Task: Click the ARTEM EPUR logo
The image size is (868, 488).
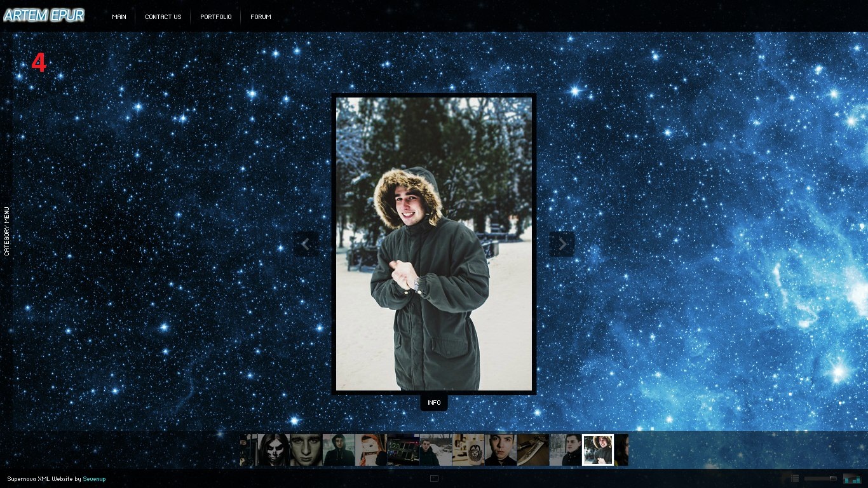Action: coord(44,16)
